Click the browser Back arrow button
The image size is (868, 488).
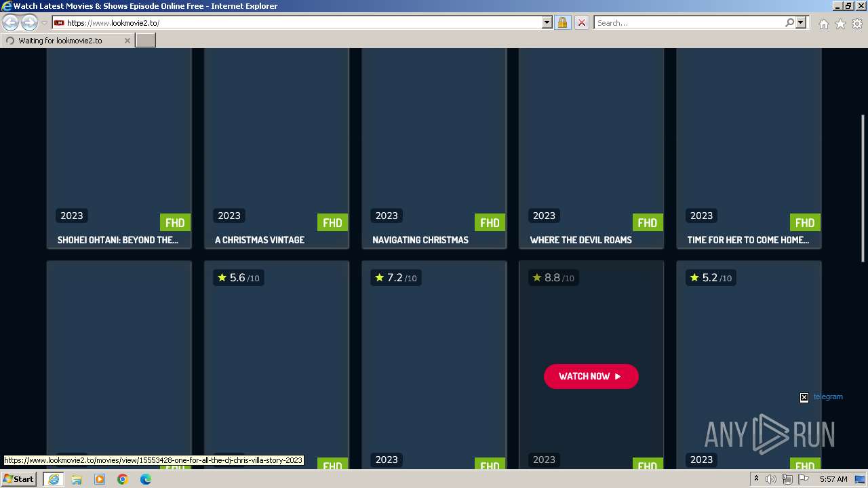11,23
